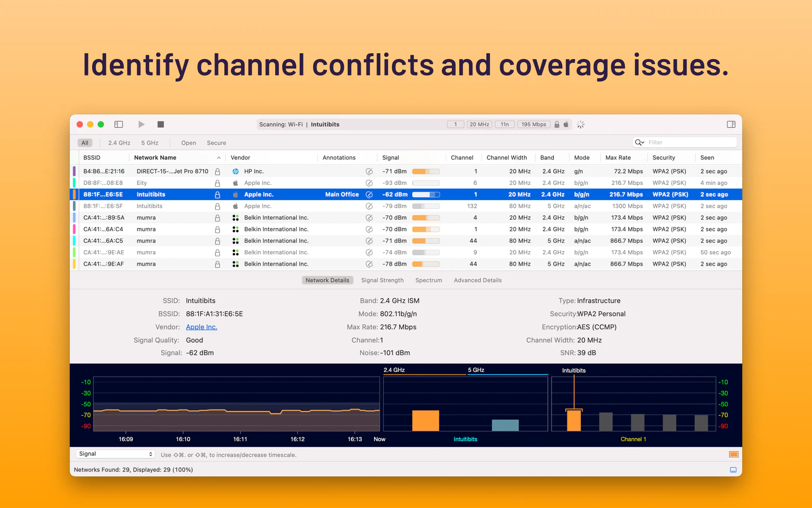
Task: Toggle the right inspector panel icon
Action: 731,125
